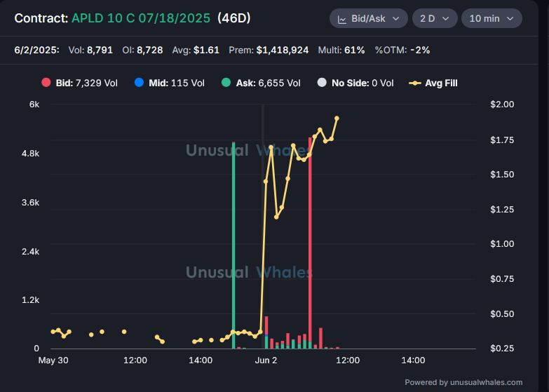The width and height of the screenshot is (549, 392).
Task: Click the May 30 x-axis label
Action: (53, 360)
